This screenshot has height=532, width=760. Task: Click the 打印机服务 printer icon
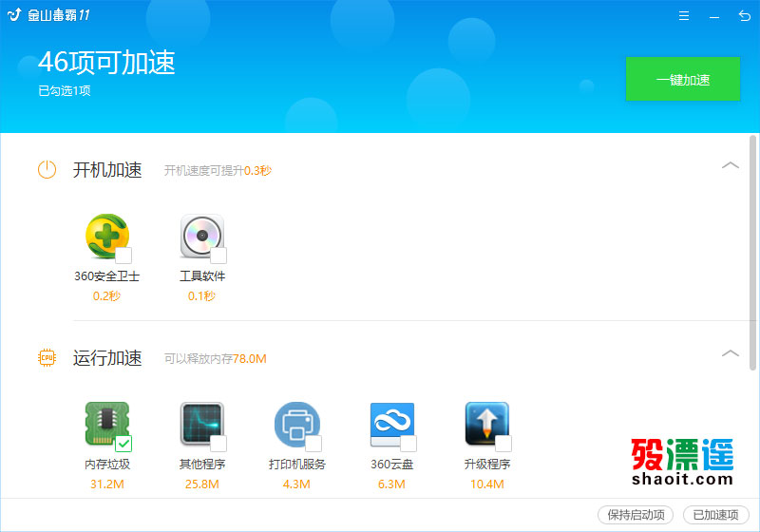click(x=297, y=424)
